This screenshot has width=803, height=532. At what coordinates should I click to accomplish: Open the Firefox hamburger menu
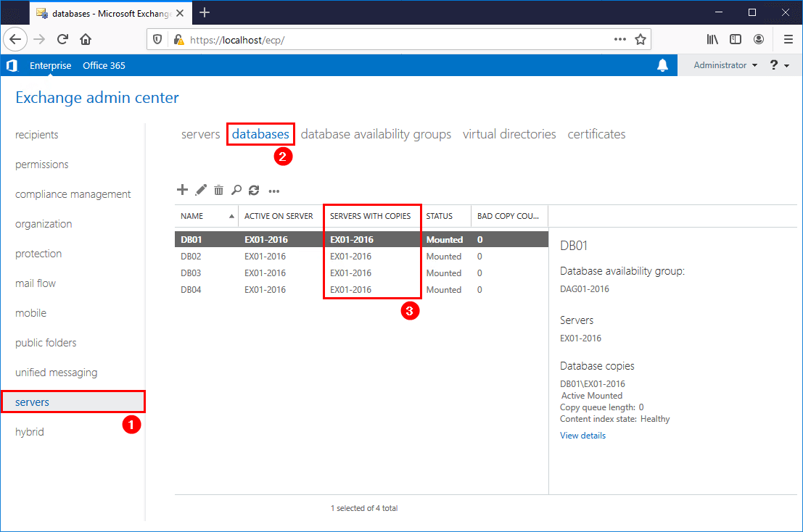pyautogui.click(x=788, y=39)
